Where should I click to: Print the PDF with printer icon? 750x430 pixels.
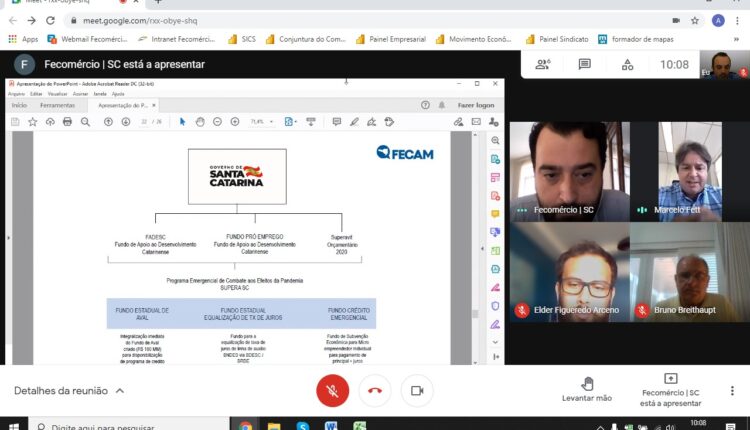(67, 122)
